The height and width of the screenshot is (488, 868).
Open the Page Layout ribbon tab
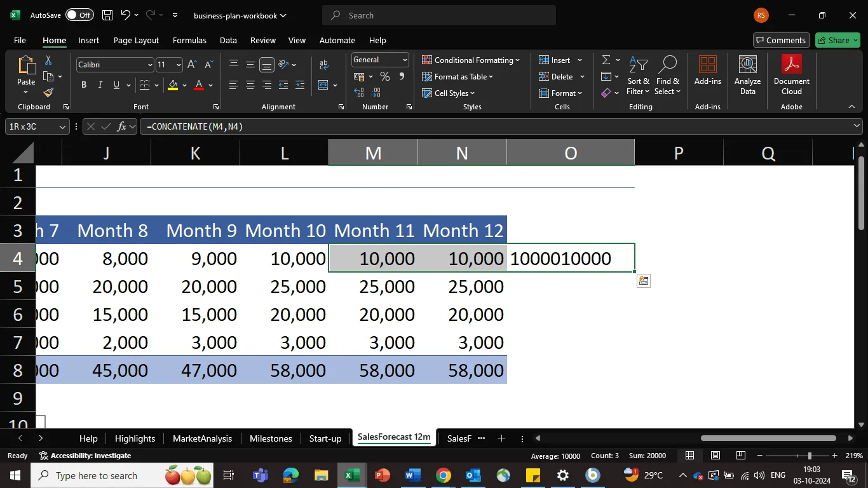coord(136,40)
